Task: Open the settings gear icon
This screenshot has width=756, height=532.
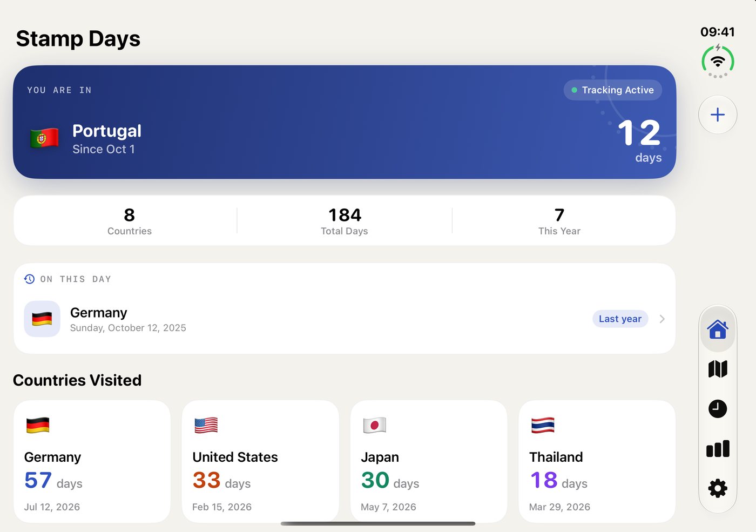Action: coord(718,488)
